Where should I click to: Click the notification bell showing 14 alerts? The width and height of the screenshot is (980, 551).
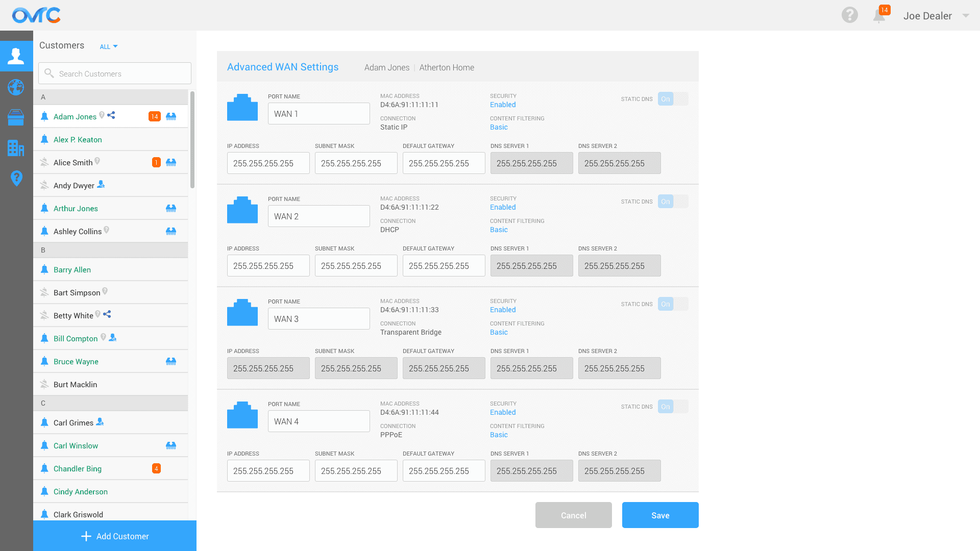point(879,15)
